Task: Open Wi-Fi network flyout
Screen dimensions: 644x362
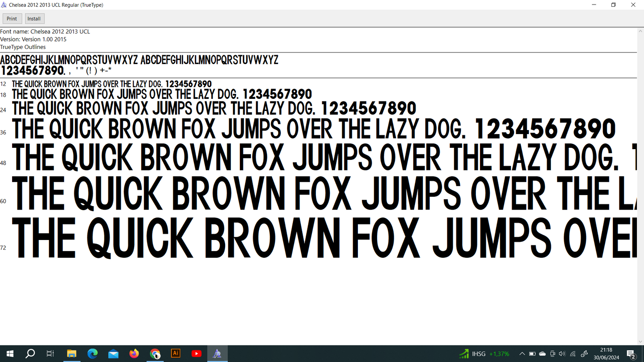Action: 573,354
